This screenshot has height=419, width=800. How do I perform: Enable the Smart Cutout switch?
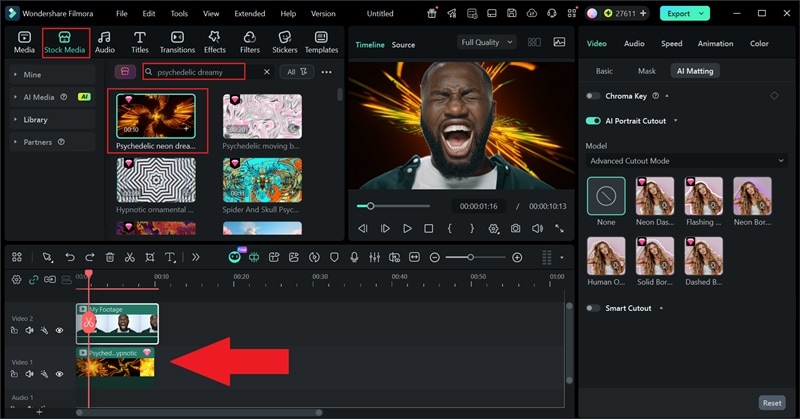[x=593, y=308]
